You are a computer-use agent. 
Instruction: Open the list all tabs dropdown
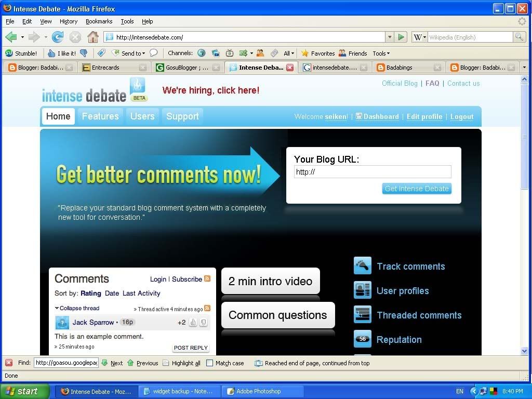[x=525, y=68]
